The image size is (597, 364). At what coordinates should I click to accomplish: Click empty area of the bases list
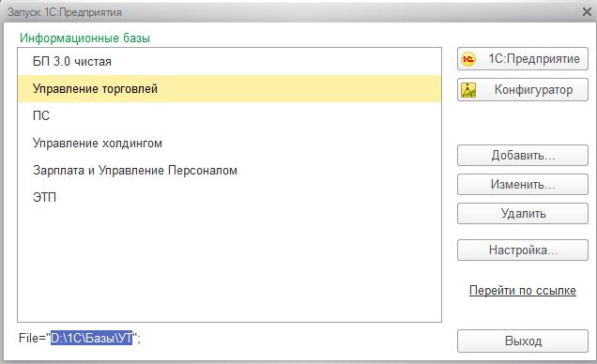click(x=229, y=266)
